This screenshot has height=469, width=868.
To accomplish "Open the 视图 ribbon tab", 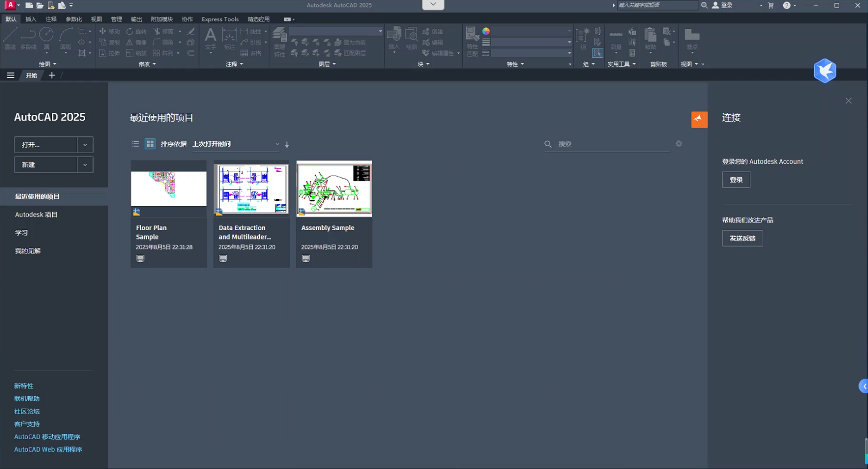I will pyautogui.click(x=96, y=19).
